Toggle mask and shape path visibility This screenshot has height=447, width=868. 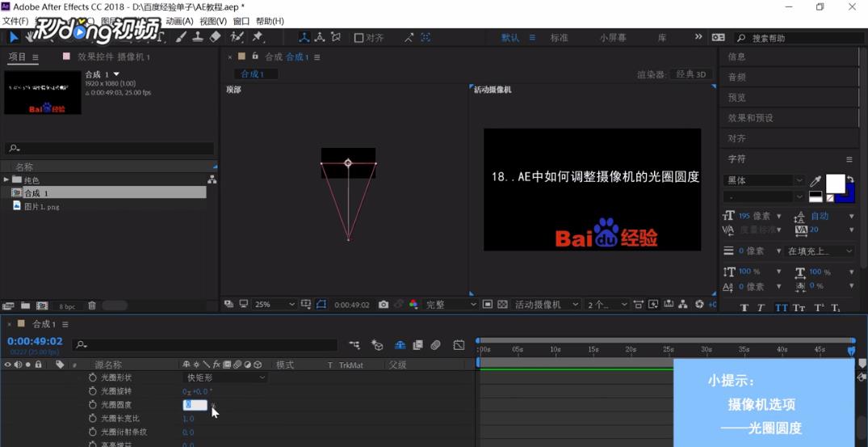coord(321,305)
